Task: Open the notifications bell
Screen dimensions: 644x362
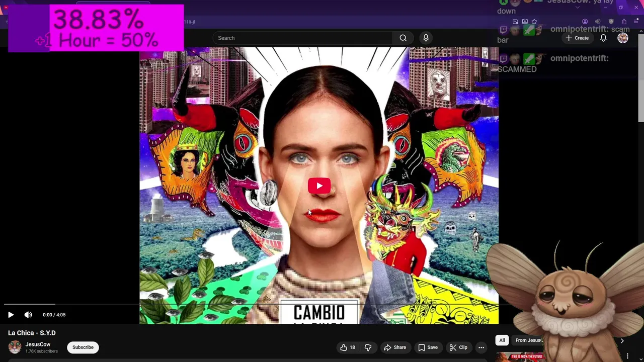Action: point(603,38)
